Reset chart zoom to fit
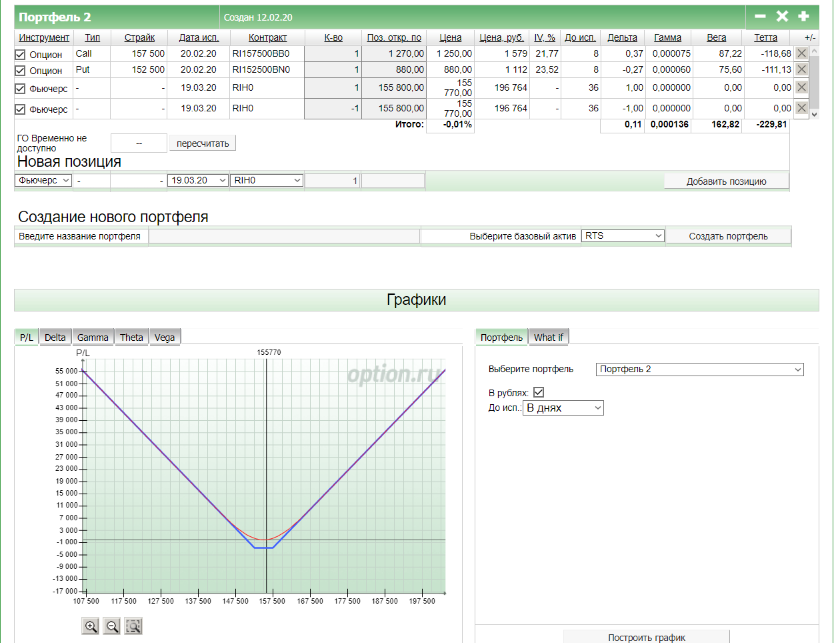This screenshot has width=840, height=643. (x=133, y=626)
